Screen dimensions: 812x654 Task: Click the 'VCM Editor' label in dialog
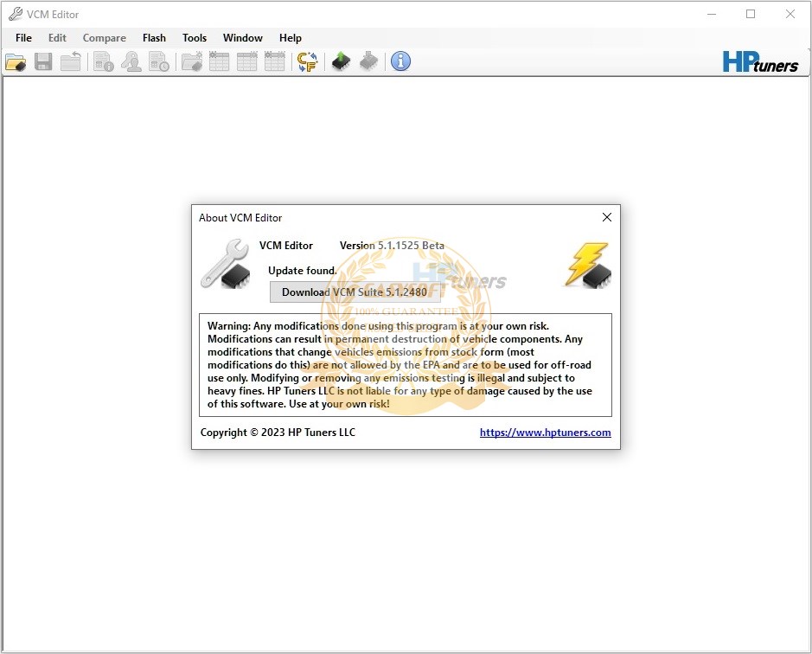(286, 246)
